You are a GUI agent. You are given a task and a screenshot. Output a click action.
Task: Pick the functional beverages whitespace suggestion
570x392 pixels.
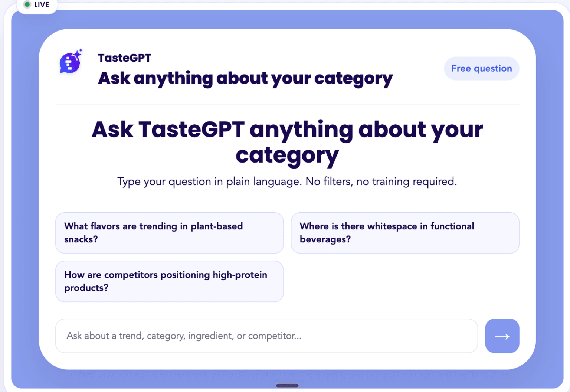coord(405,233)
